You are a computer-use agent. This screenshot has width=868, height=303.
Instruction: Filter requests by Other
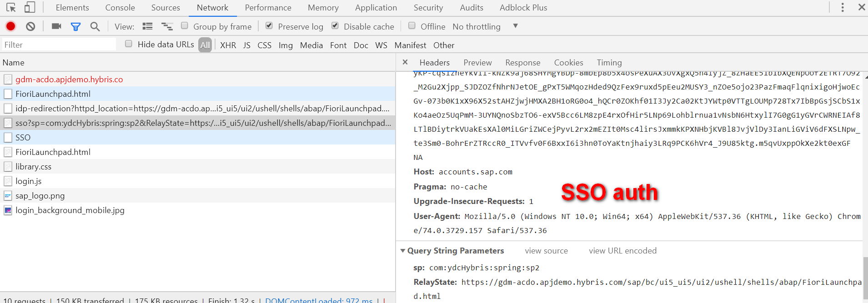point(444,45)
